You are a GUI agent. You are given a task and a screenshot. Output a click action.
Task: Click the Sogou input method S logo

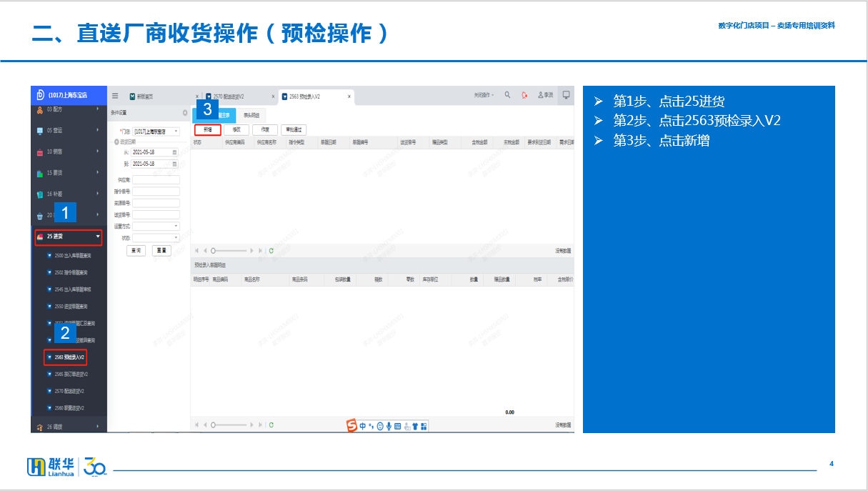[351, 426]
